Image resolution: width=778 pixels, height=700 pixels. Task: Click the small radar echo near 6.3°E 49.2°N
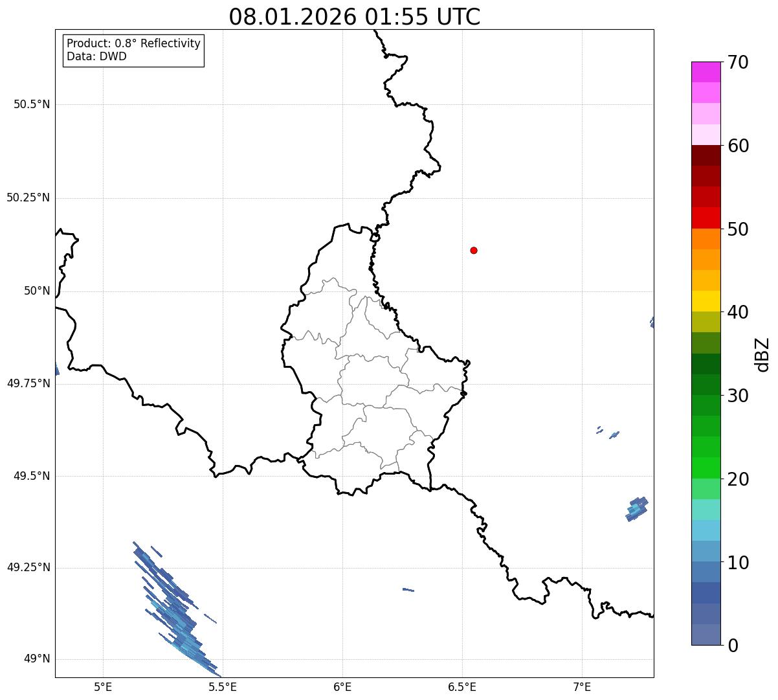point(408,589)
